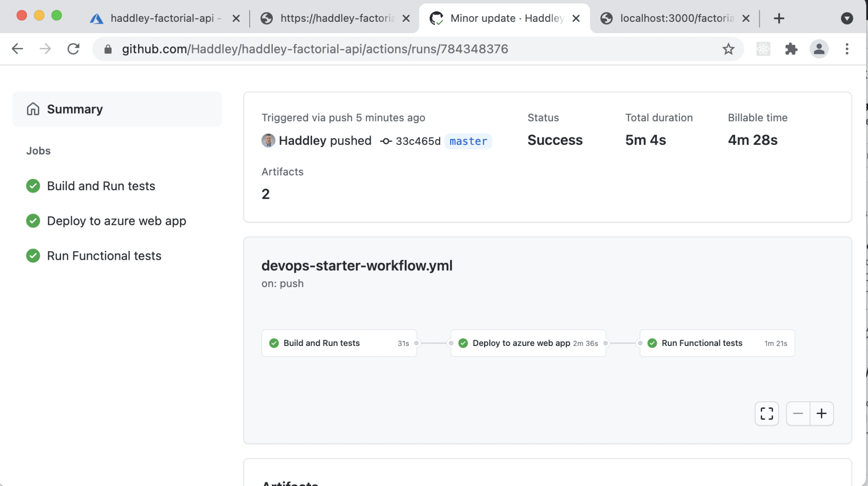Click the master branch label
The height and width of the screenshot is (486, 868).
coord(468,141)
